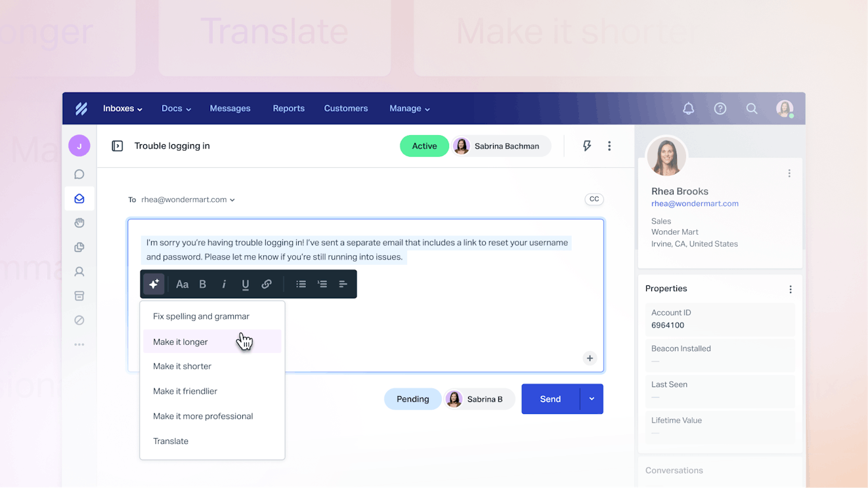
Task: Click the Send button
Action: tap(550, 399)
